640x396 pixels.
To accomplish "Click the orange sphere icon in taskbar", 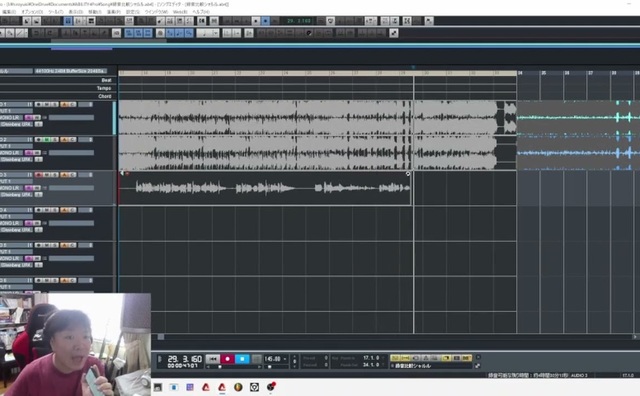I will pyautogui.click(x=238, y=387).
